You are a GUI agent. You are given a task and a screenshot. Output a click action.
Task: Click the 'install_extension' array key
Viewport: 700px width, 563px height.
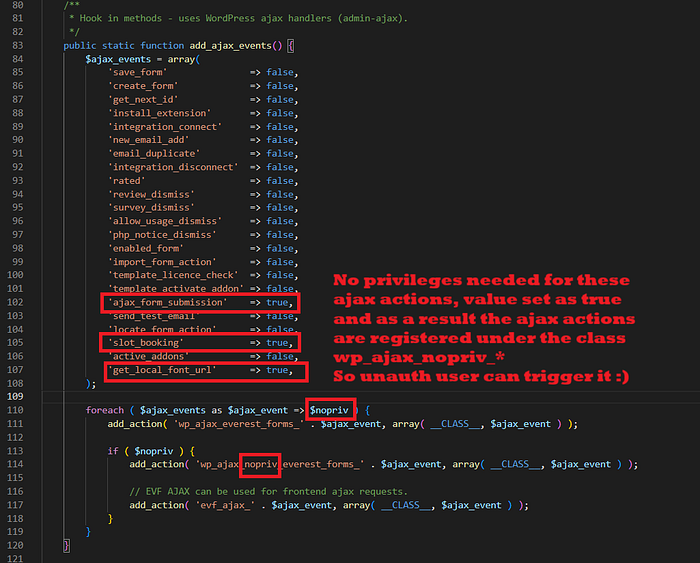[160, 113]
